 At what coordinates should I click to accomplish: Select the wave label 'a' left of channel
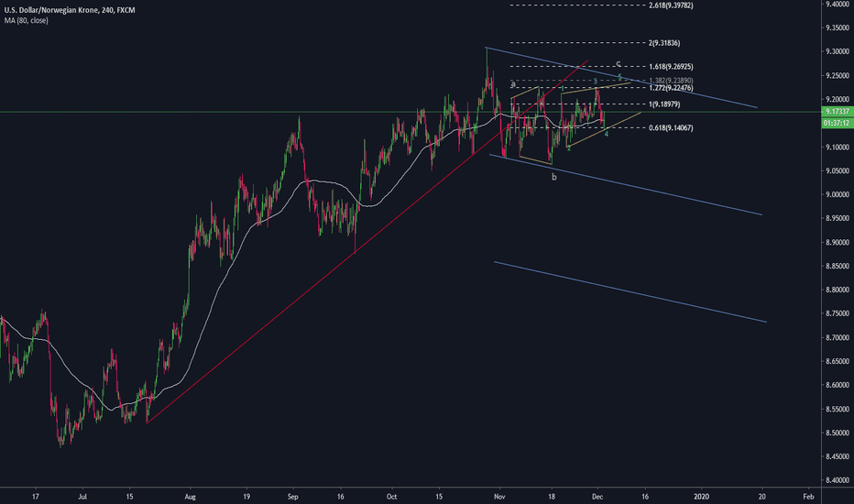tap(514, 83)
